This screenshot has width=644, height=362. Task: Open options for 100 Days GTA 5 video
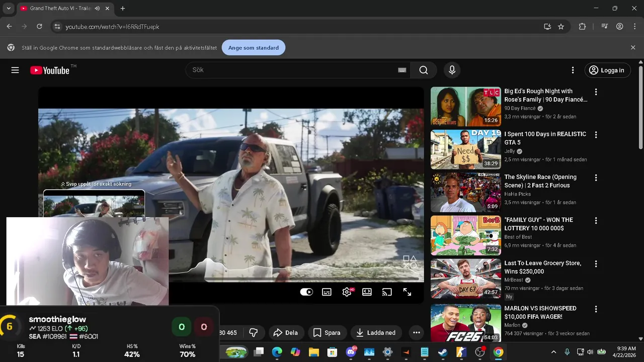tap(596, 135)
